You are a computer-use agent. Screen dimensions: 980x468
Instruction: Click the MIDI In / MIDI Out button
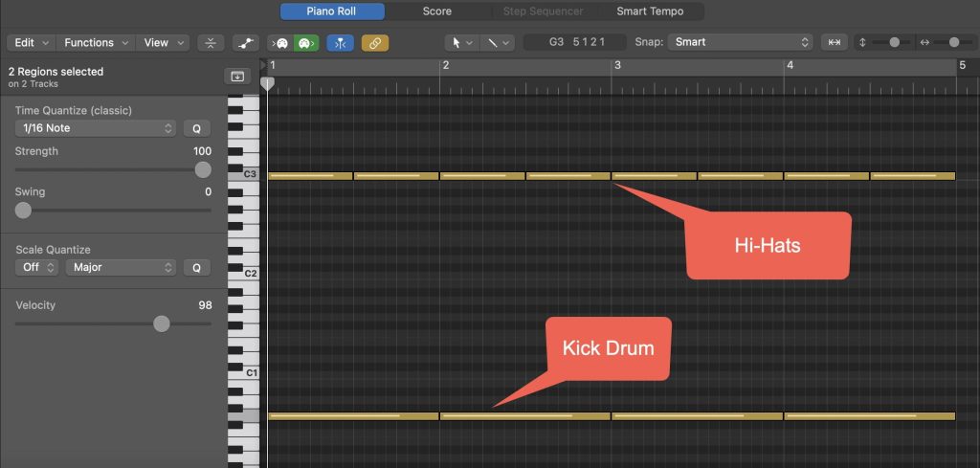tap(293, 43)
